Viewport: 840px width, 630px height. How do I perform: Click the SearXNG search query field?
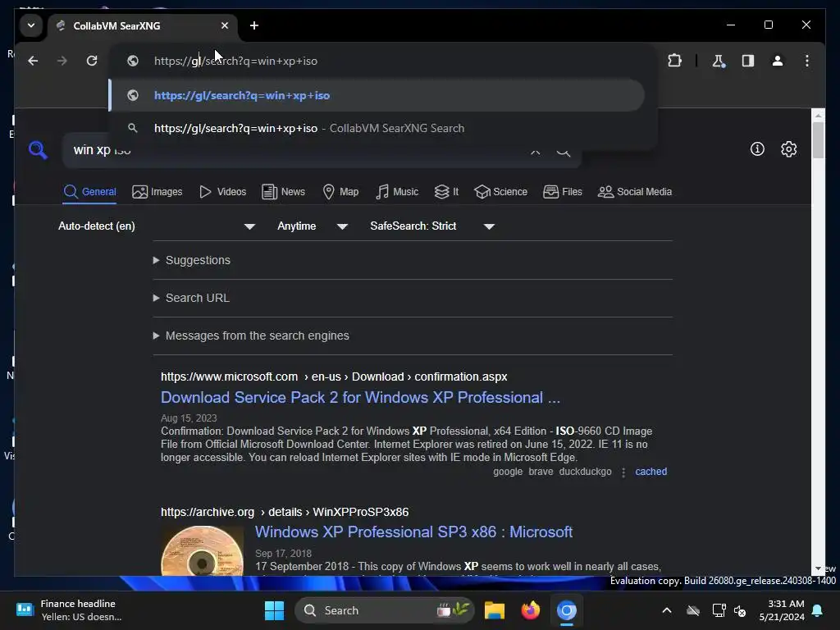pos(294,150)
